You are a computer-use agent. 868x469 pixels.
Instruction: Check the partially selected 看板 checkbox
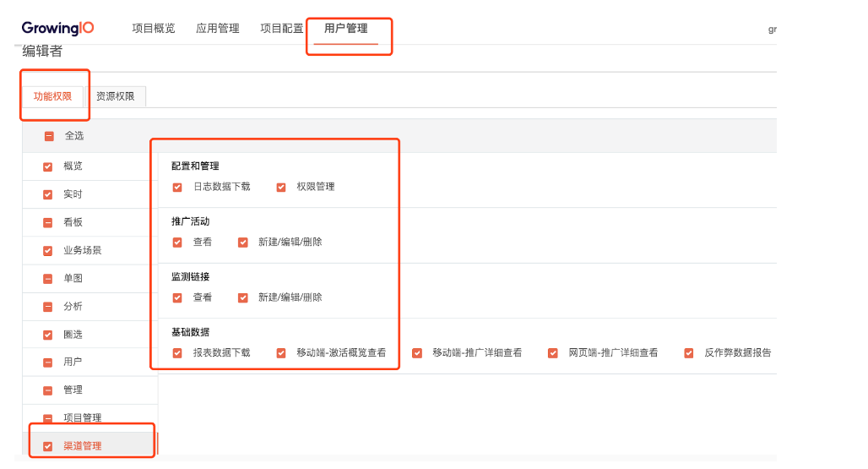[x=47, y=222]
